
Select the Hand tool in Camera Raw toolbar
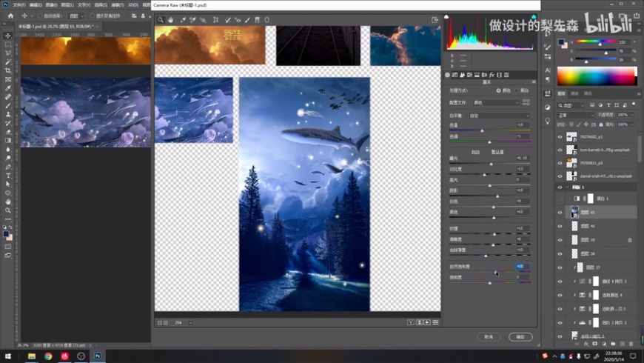170,20
